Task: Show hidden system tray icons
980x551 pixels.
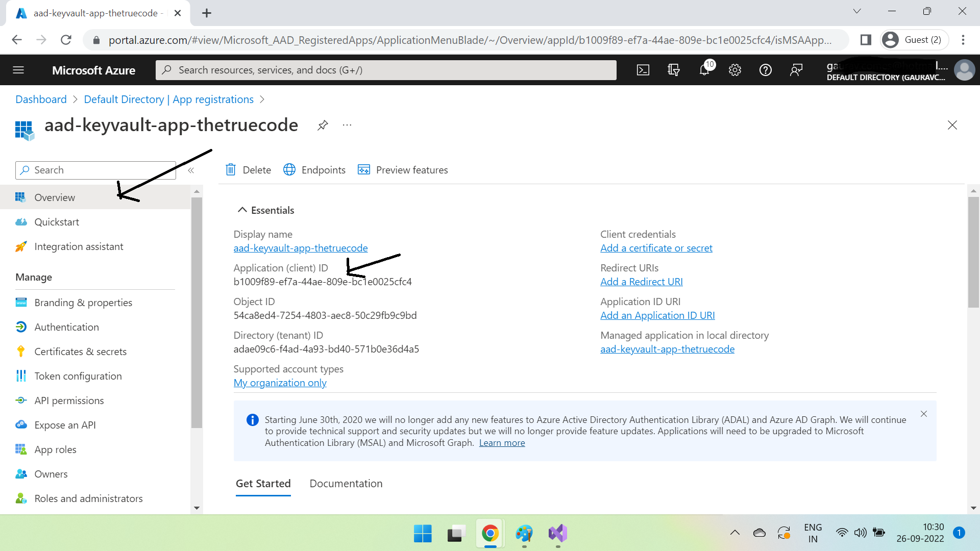Action: tap(735, 533)
